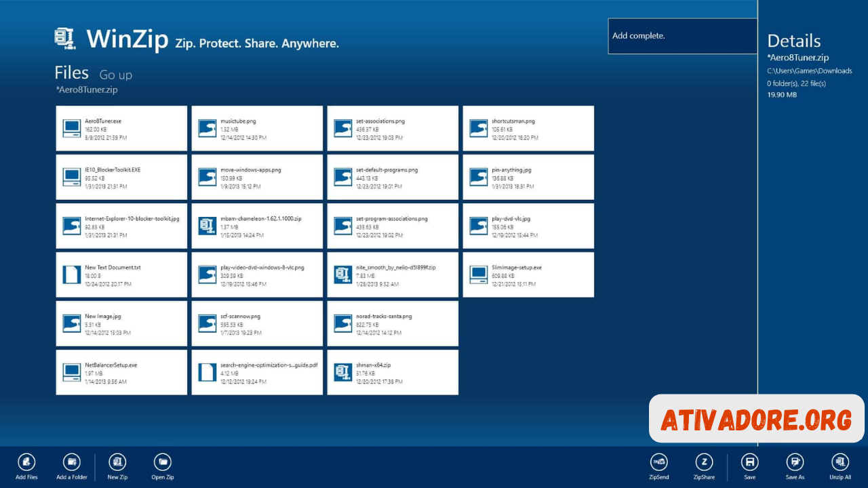Viewport: 868px width, 488px height.
Task: Click the Details panel heading
Action: pos(794,41)
